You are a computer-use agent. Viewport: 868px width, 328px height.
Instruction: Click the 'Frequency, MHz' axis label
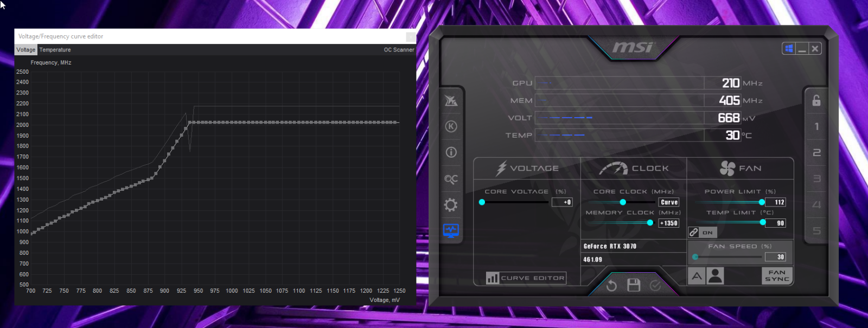[51, 63]
